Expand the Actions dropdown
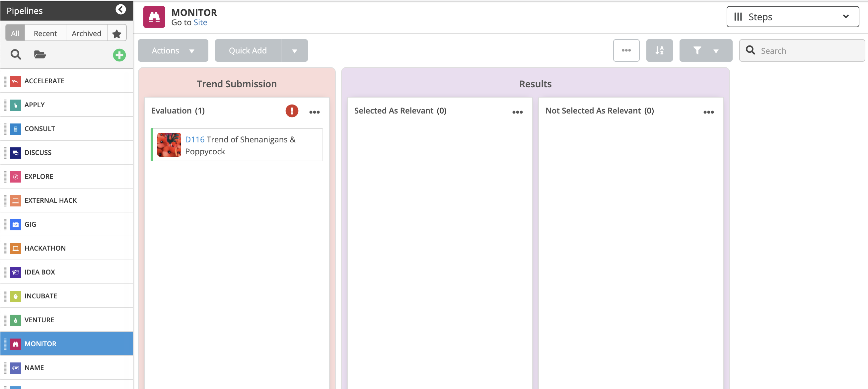The width and height of the screenshot is (868, 389). [x=173, y=50]
